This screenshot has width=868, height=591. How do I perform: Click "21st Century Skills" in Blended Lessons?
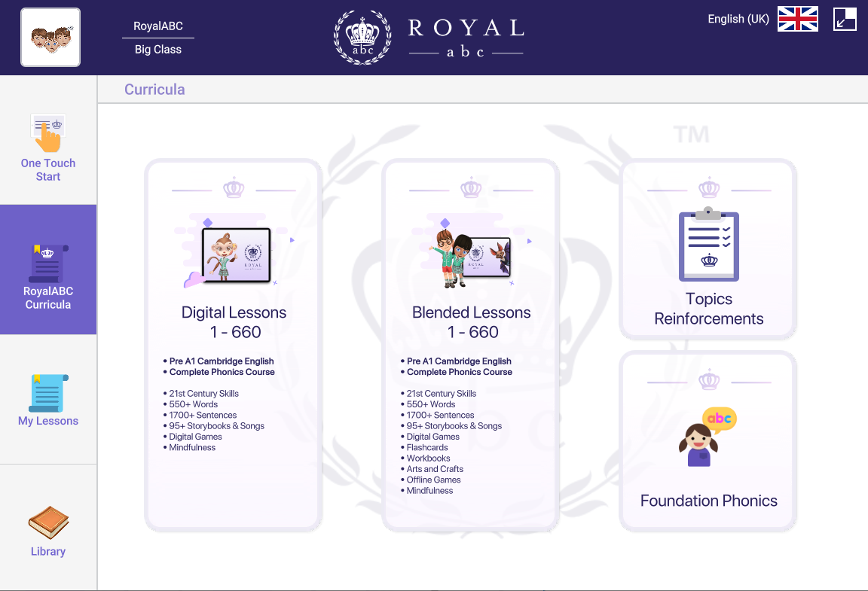coord(442,394)
